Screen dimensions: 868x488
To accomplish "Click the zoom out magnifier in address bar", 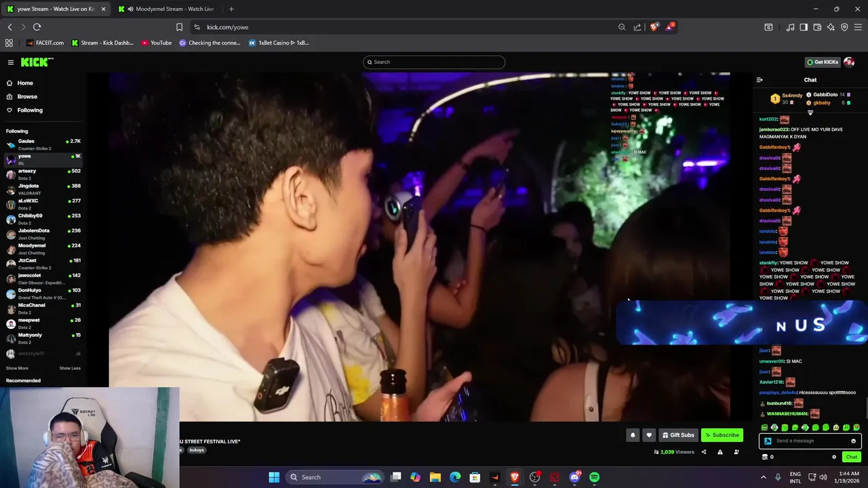I will click(622, 27).
